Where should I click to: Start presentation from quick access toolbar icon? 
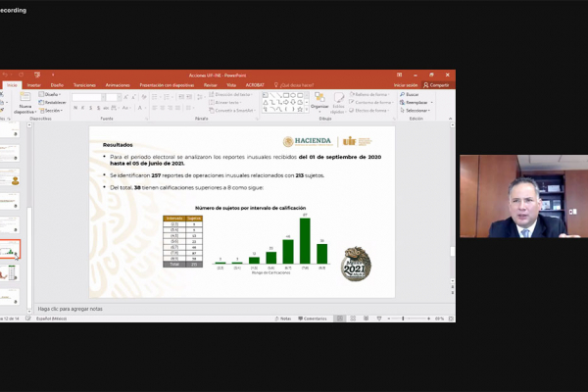[x=37, y=75]
